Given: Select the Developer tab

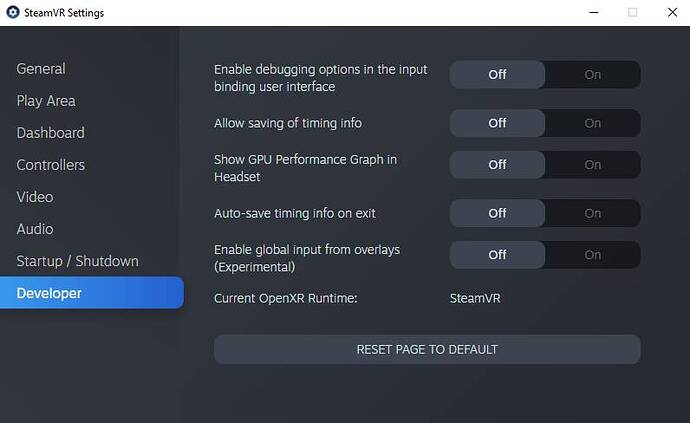Looking at the screenshot, I should click(x=49, y=293).
